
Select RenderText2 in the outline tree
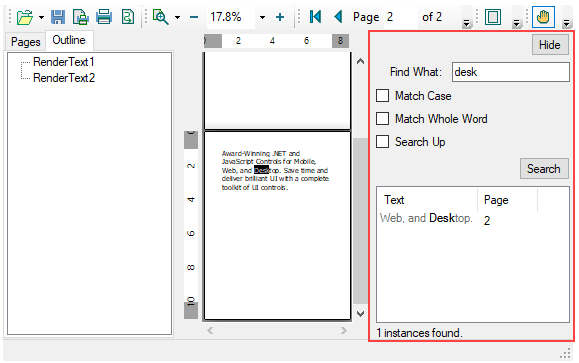[x=64, y=78]
